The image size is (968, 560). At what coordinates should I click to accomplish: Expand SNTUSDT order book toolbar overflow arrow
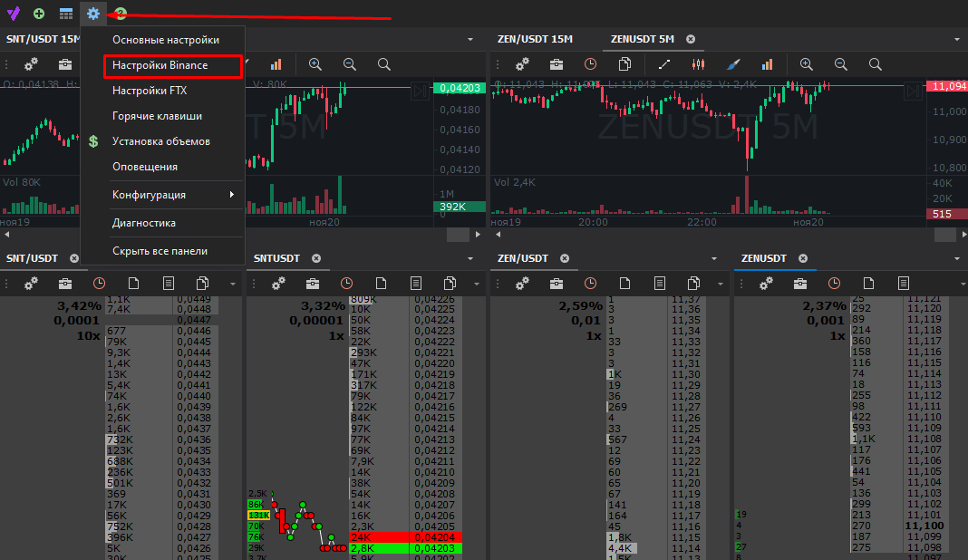477,284
